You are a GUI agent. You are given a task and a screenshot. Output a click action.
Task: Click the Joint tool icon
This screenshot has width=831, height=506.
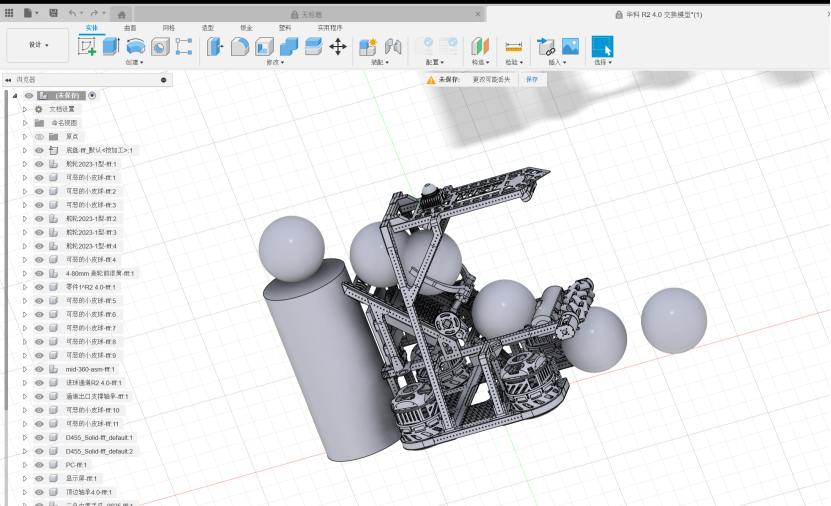393,47
